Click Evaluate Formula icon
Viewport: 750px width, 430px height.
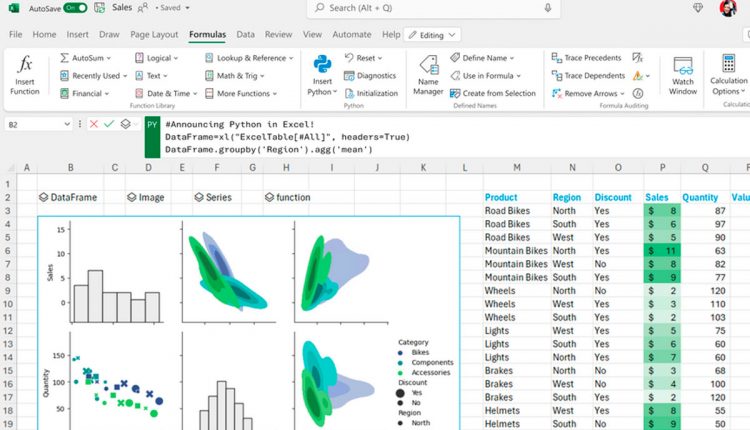[638, 93]
